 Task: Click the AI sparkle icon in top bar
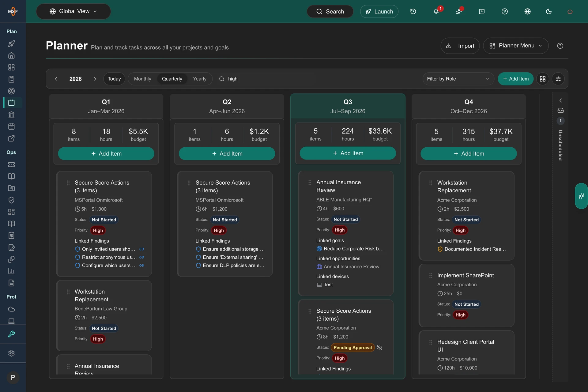(459, 11)
